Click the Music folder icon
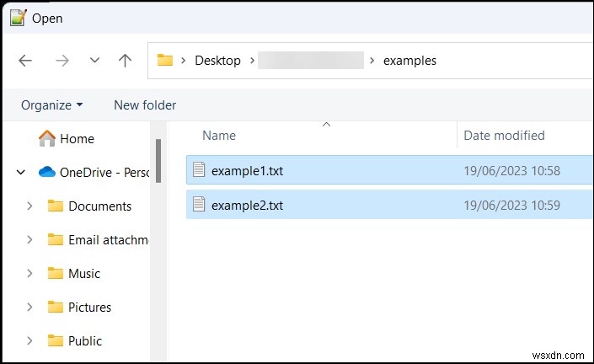The height and width of the screenshot is (364, 594). 56,273
